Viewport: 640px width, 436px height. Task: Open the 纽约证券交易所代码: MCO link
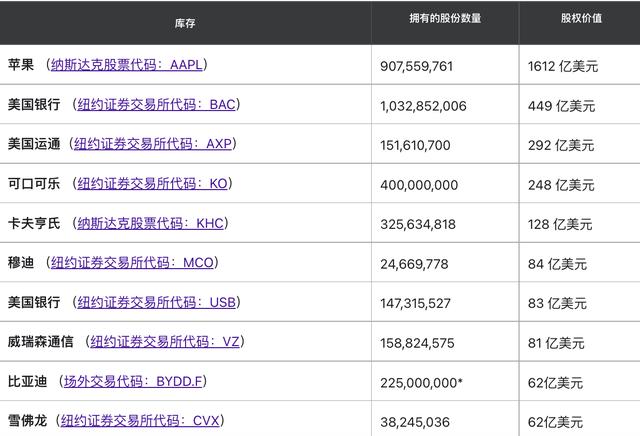tap(132, 262)
